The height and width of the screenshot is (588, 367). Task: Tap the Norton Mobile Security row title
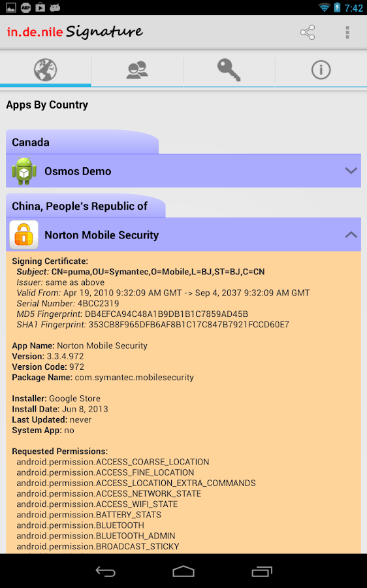[102, 235]
